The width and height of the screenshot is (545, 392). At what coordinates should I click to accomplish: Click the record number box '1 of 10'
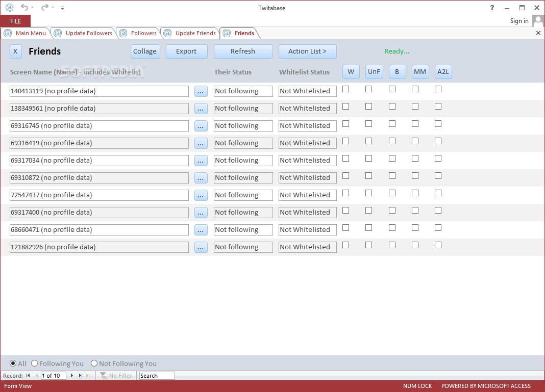[53, 376]
